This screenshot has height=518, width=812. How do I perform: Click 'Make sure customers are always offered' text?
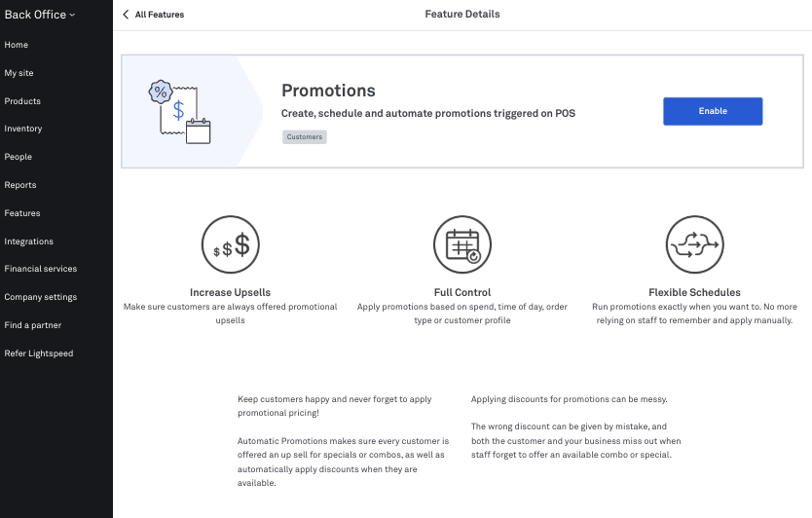point(231,314)
